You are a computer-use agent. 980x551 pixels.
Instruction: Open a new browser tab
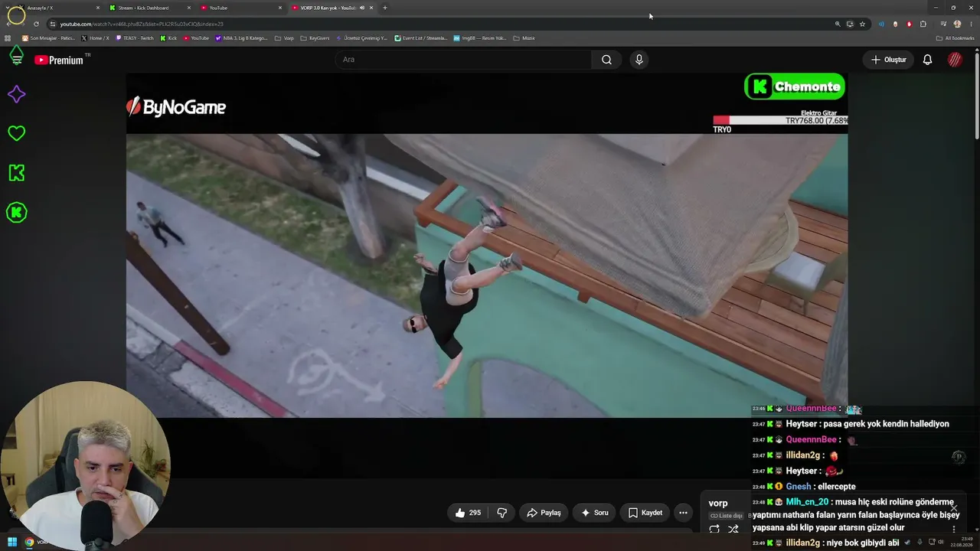coord(384,8)
